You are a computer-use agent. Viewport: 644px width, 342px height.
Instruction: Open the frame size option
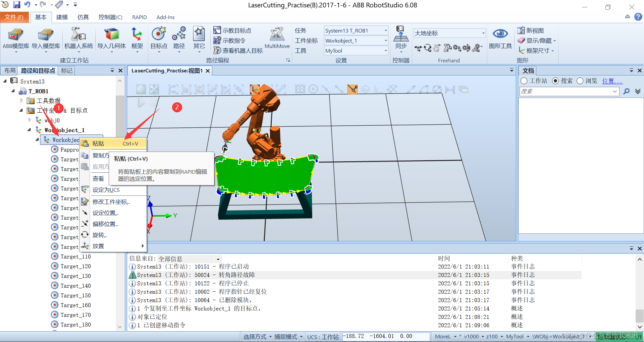click(536, 51)
